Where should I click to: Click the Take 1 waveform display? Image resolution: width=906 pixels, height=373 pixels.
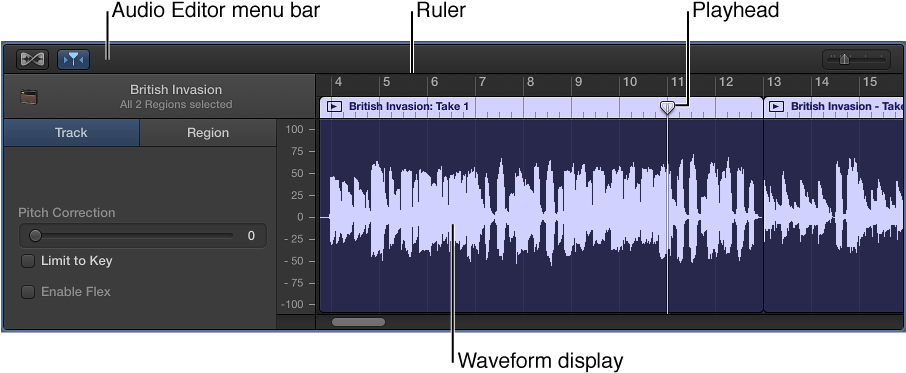click(x=541, y=216)
